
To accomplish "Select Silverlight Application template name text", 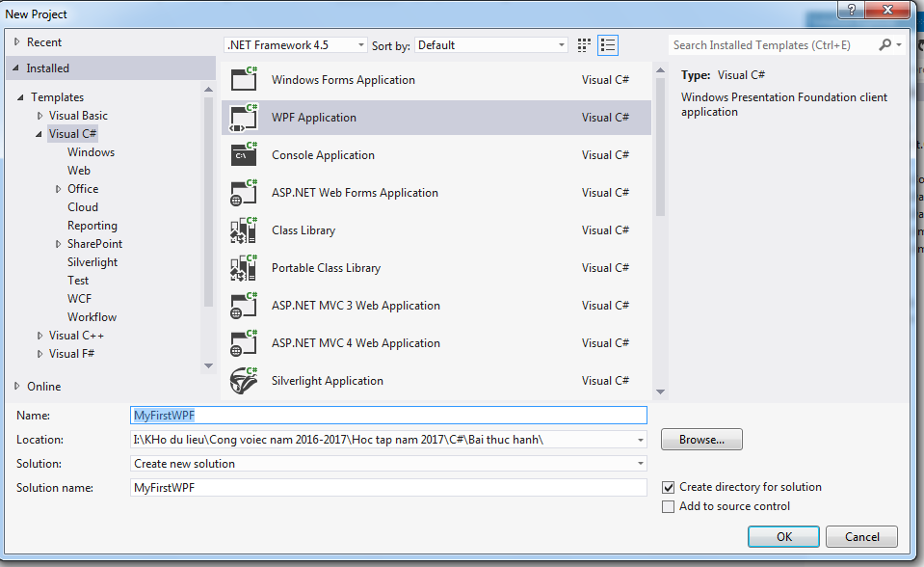I will [327, 381].
